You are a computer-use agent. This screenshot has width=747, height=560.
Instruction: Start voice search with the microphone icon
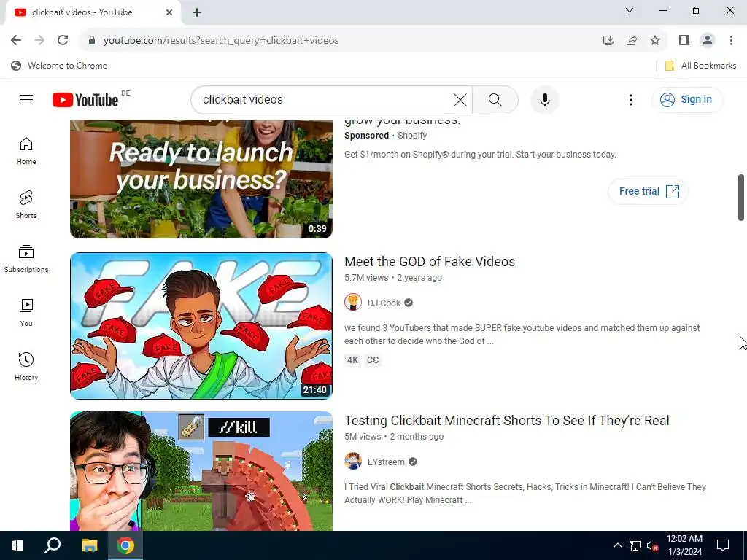[x=545, y=99]
